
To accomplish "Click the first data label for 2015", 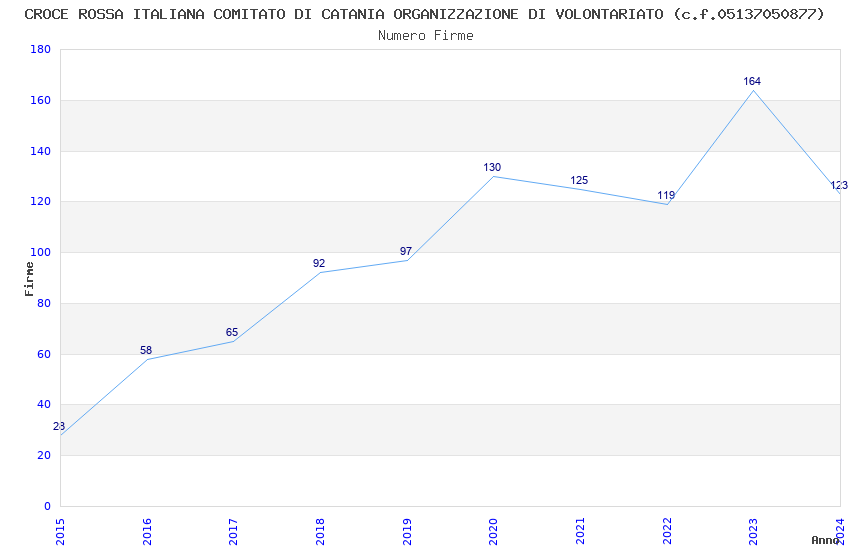I will (59, 426).
